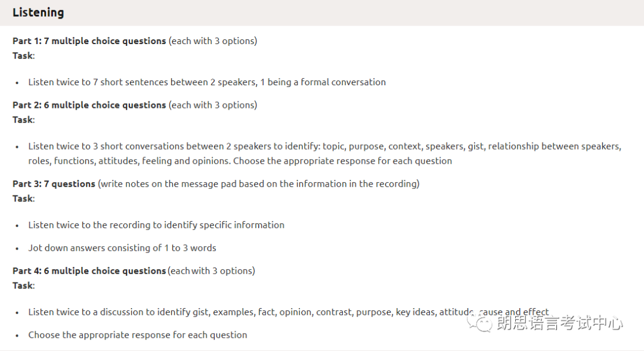Click the Task label under Part 1
The height and width of the screenshot is (351, 644).
(x=23, y=56)
